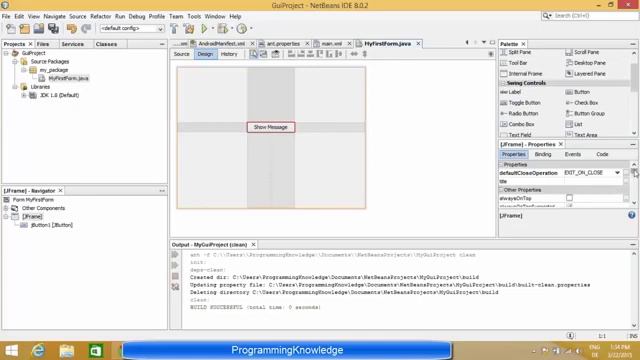This screenshot has width=640, height=360.
Task: Click the Open Project toolbar icon
Action: click(39, 29)
